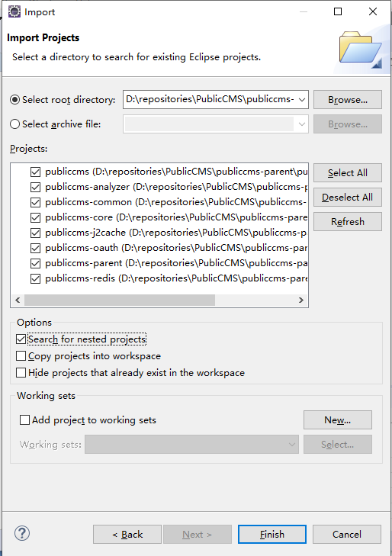The image size is (392, 556).
Task: Enable Copy projects into workspace
Action: click(x=21, y=356)
